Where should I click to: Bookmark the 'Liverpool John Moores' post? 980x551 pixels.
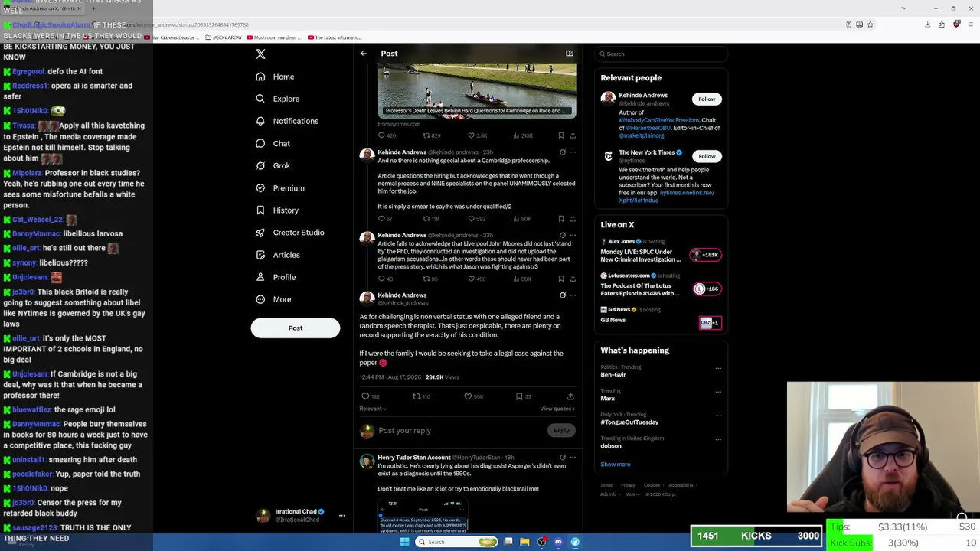[x=561, y=279]
